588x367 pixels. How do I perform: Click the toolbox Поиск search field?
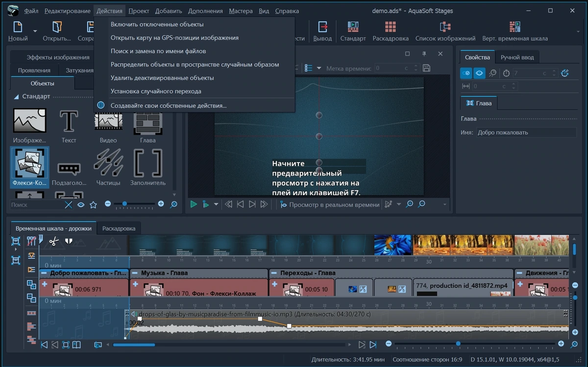point(37,205)
